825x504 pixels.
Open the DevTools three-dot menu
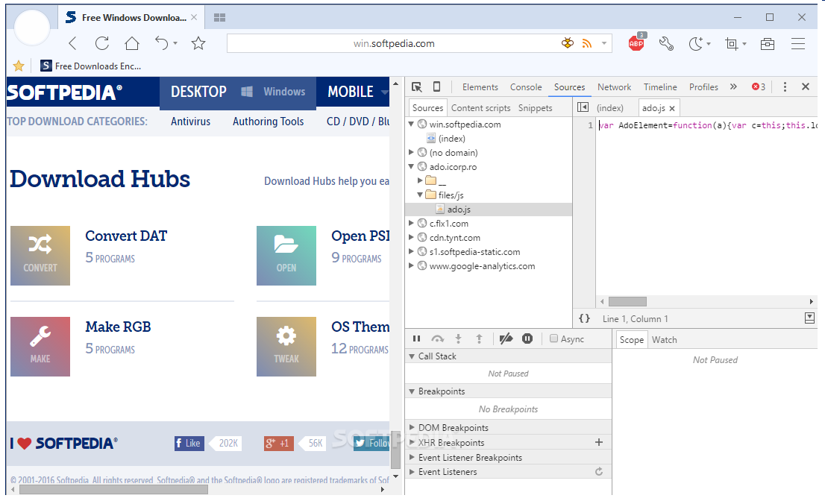pyautogui.click(x=785, y=86)
